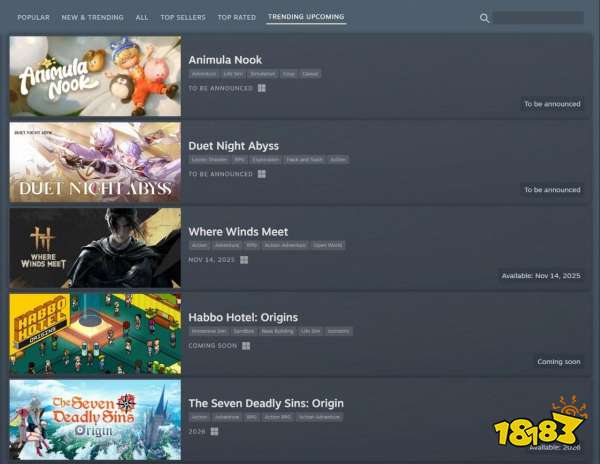Open the Duet Night Abyss title link
This screenshot has height=464, width=600.
point(233,146)
